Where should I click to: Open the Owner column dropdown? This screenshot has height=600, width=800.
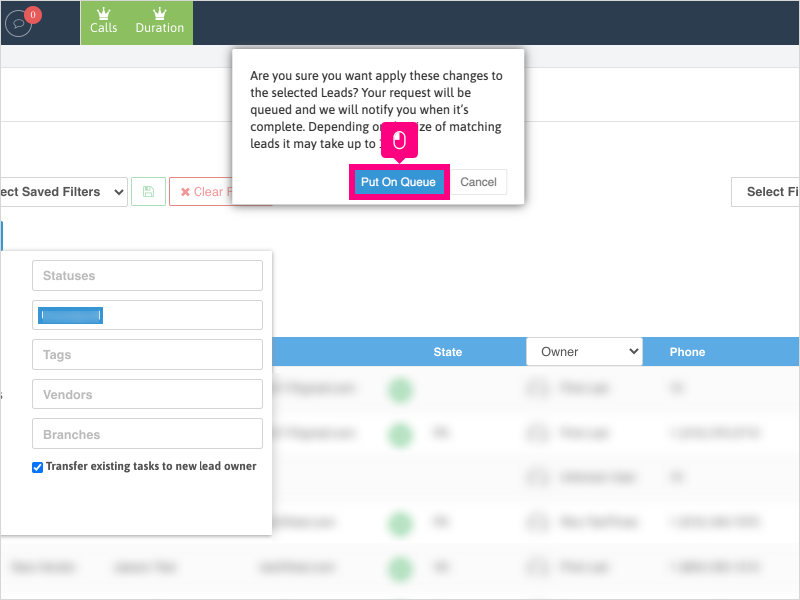click(x=584, y=352)
